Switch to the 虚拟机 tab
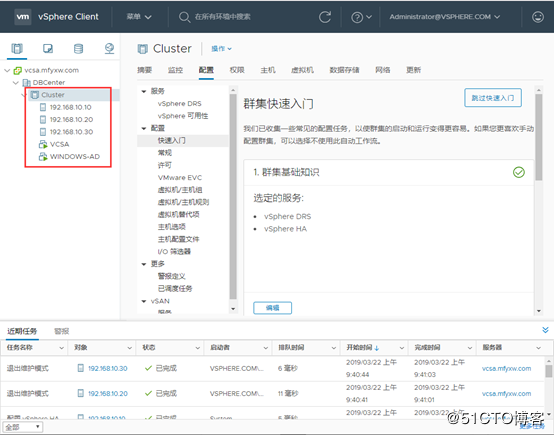This screenshot has width=554, height=435. click(302, 70)
